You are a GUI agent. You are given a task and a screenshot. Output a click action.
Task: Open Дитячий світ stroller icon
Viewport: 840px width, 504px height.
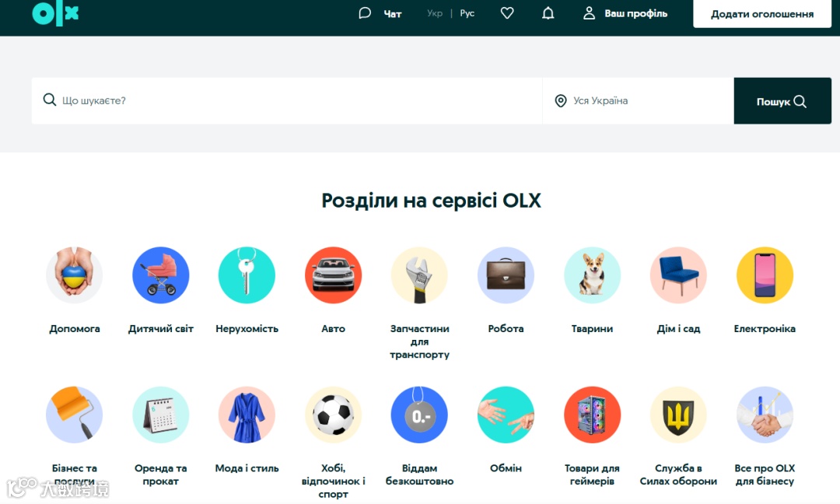pos(161,275)
